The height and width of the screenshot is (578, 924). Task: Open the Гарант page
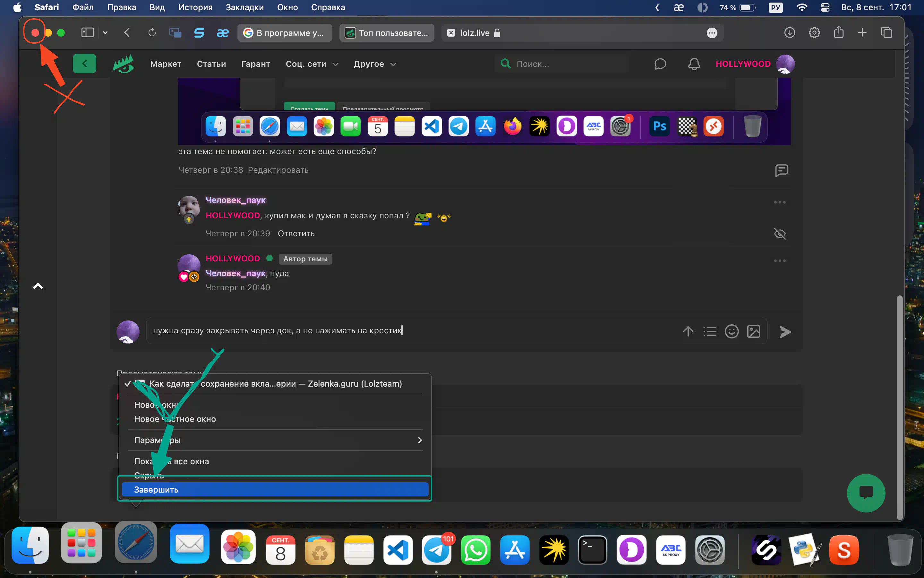pyautogui.click(x=255, y=64)
